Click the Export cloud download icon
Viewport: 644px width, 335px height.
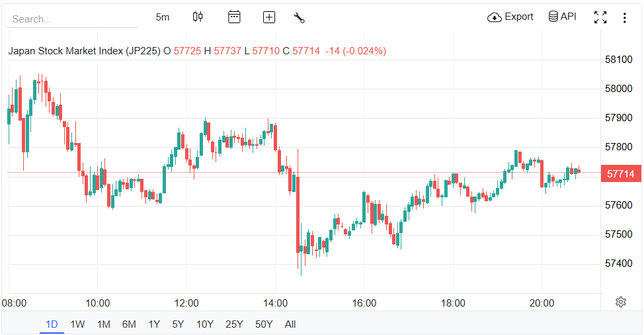(x=494, y=17)
